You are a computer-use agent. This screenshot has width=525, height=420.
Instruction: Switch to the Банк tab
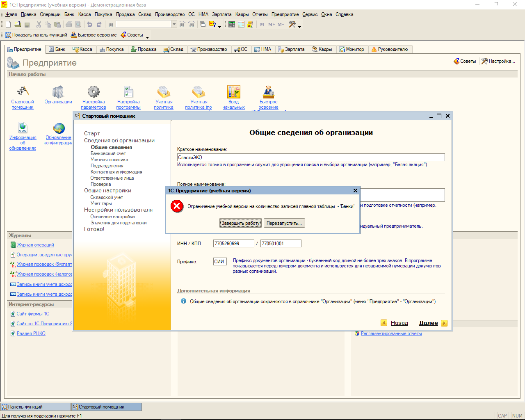click(57, 49)
